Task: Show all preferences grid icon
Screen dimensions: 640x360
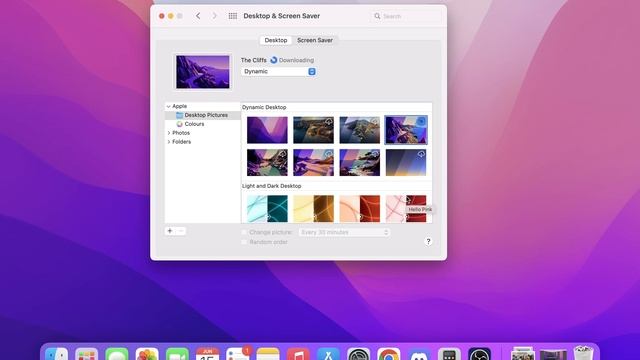Action: point(233,16)
